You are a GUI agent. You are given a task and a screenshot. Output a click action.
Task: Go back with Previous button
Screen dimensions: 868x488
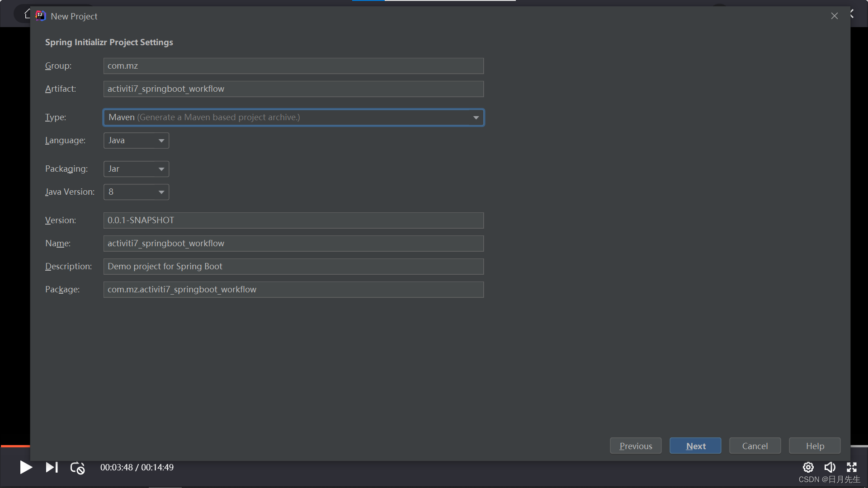(635, 446)
